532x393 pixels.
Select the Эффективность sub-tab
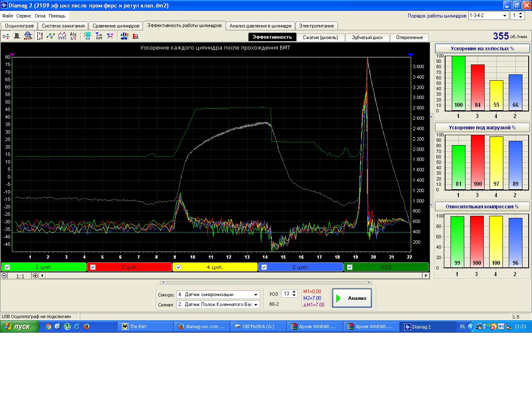[x=272, y=37]
